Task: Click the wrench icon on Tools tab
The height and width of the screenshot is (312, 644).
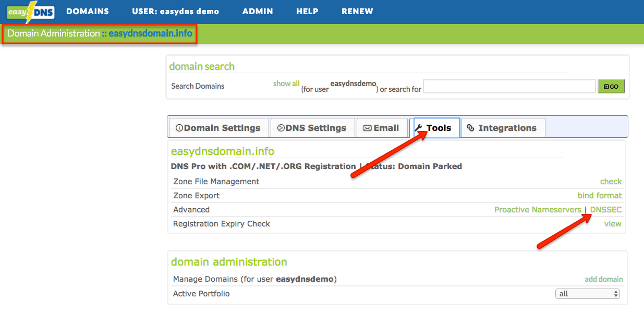Action: click(418, 128)
